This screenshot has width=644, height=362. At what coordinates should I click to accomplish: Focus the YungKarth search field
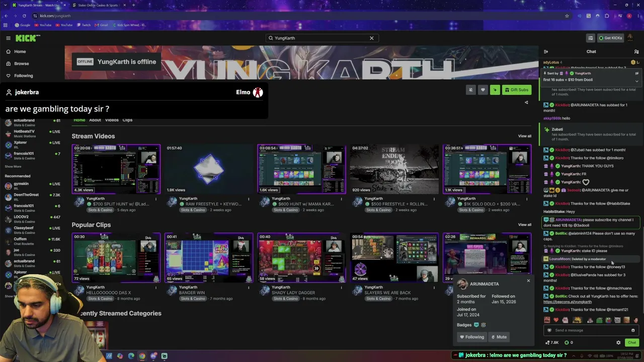[x=322, y=38]
